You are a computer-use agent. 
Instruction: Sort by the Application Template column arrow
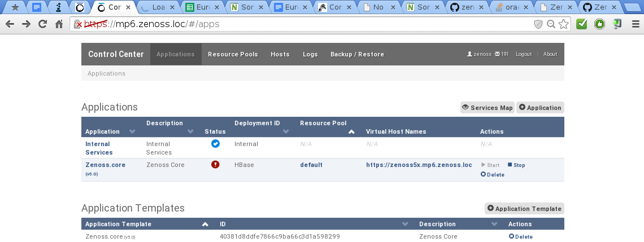click(206, 225)
